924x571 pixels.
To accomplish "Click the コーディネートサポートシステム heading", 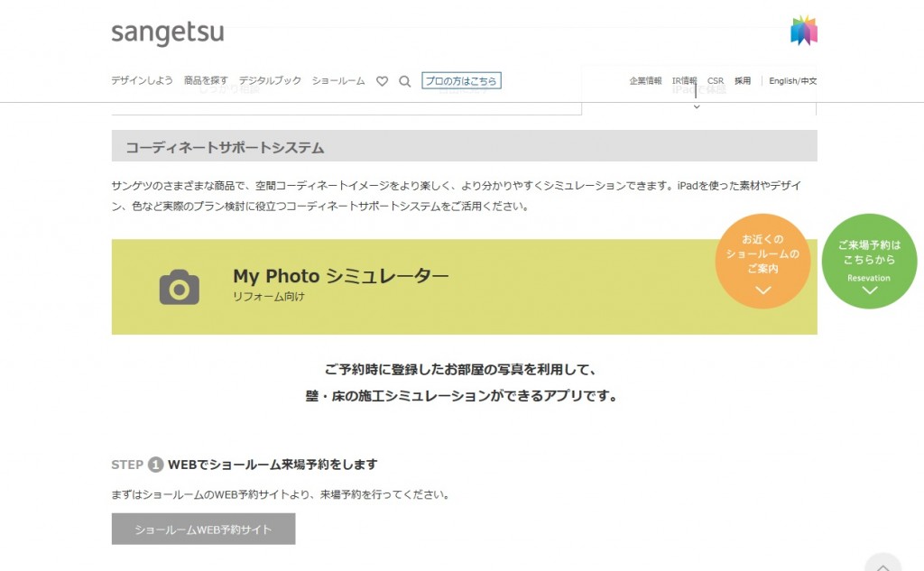I will point(225,147).
